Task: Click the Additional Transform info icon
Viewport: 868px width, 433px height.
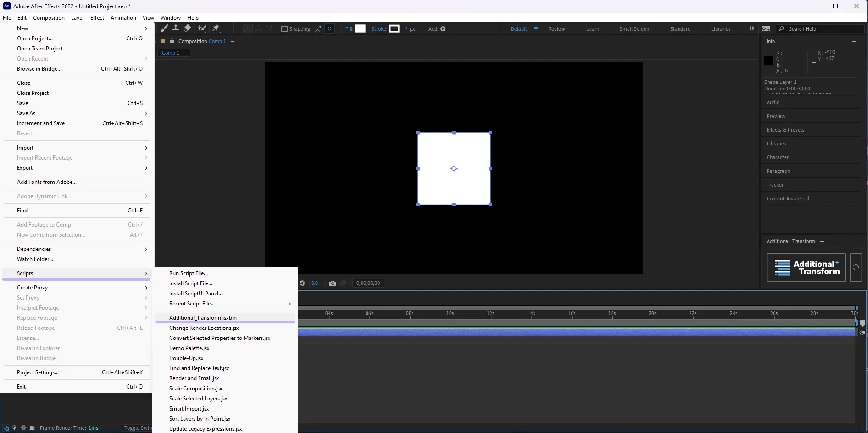Action: pyautogui.click(x=856, y=267)
